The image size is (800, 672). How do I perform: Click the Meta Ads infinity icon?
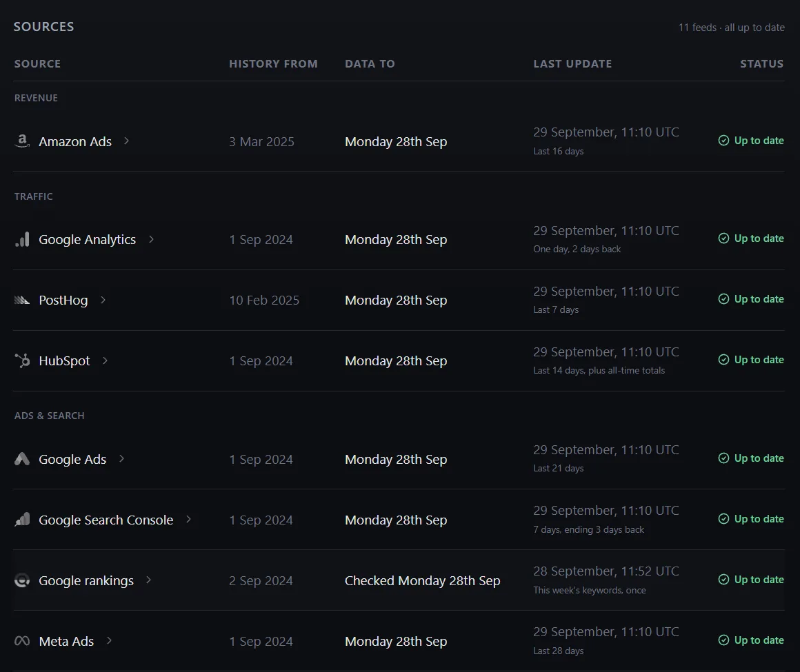(x=22, y=641)
